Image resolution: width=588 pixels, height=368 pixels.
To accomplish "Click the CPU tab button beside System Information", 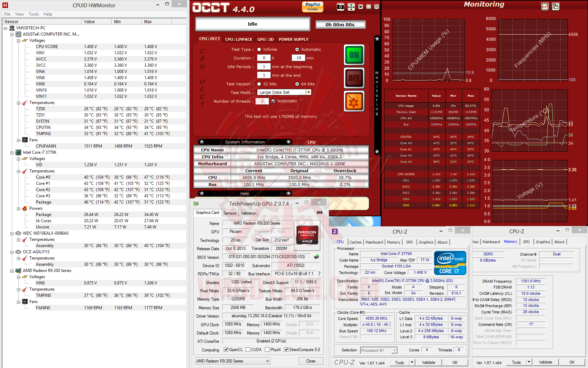I will pyautogui.click(x=311, y=142).
